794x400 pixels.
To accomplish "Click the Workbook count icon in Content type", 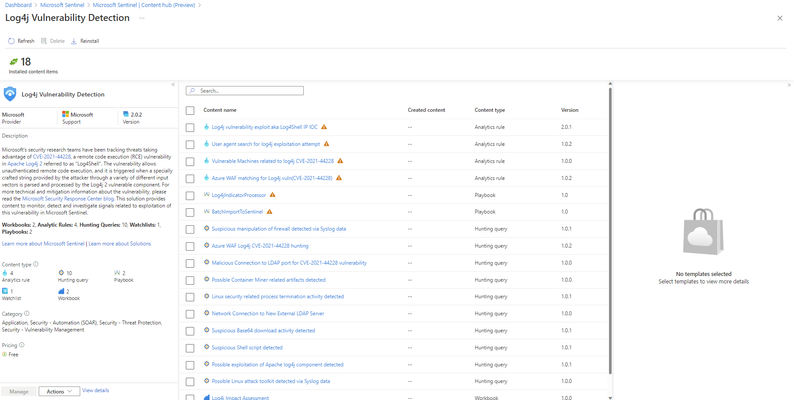I will [x=61, y=291].
